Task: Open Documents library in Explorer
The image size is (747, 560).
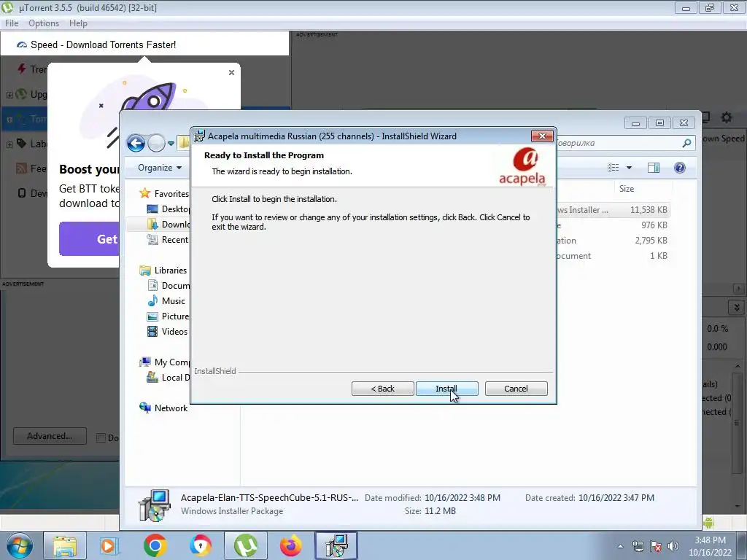Action: pyautogui.click(x=169, y=285)
